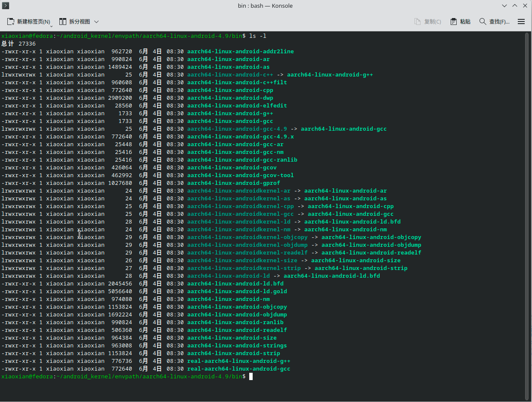Click aarch64-linux-android-ar in the 990824 row
532x402 pixels.
[229, 59]
